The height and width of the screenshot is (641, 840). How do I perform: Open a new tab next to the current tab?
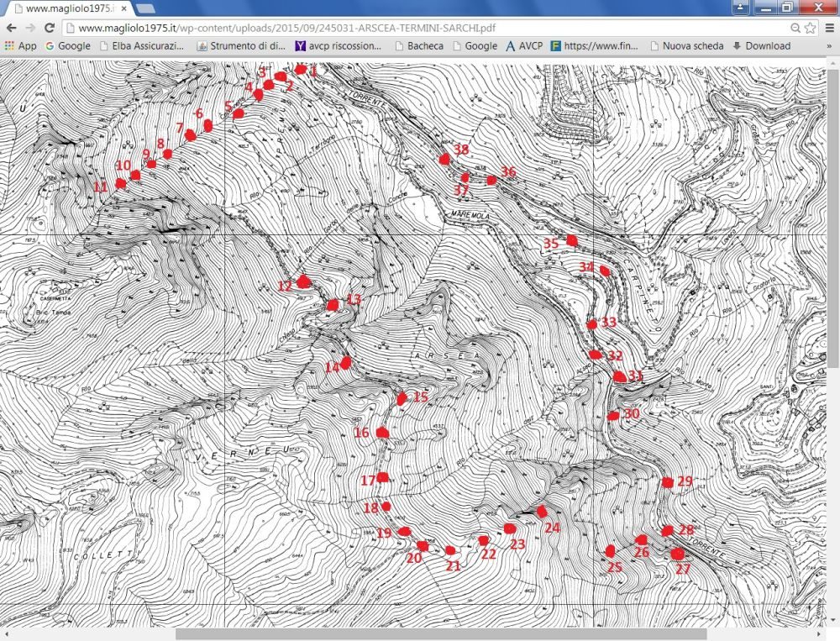point(145,8)
